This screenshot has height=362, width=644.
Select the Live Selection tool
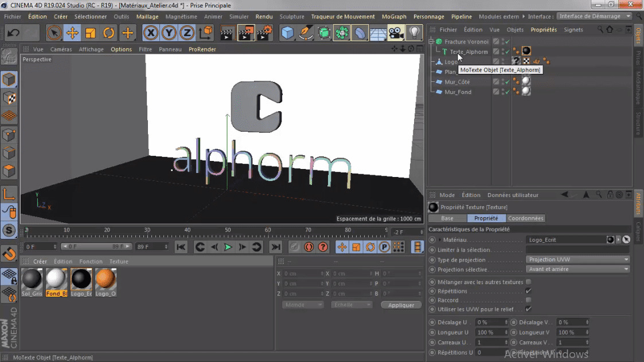click(54, 33)
